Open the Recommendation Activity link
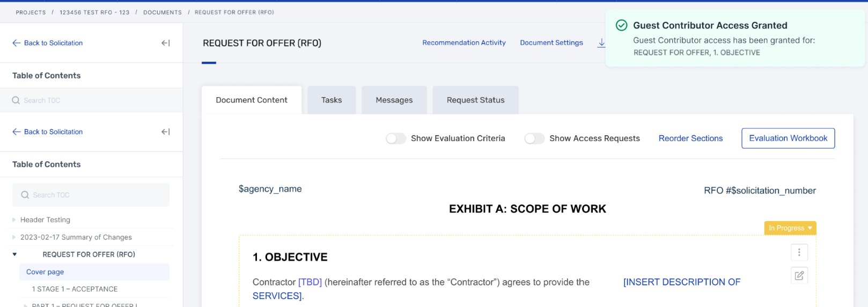The height and width of the screenshot is (307, 868). [464, 43]
